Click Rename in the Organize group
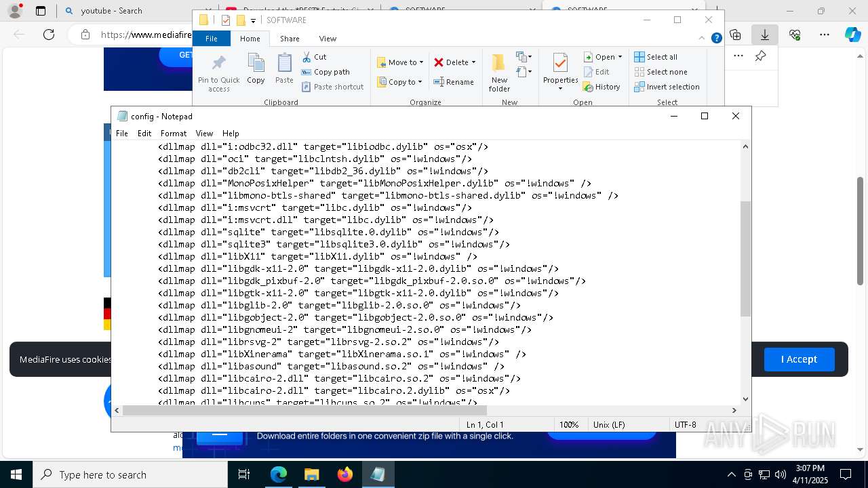The width and height of the screenshot is (868, 488). point(454,82)
